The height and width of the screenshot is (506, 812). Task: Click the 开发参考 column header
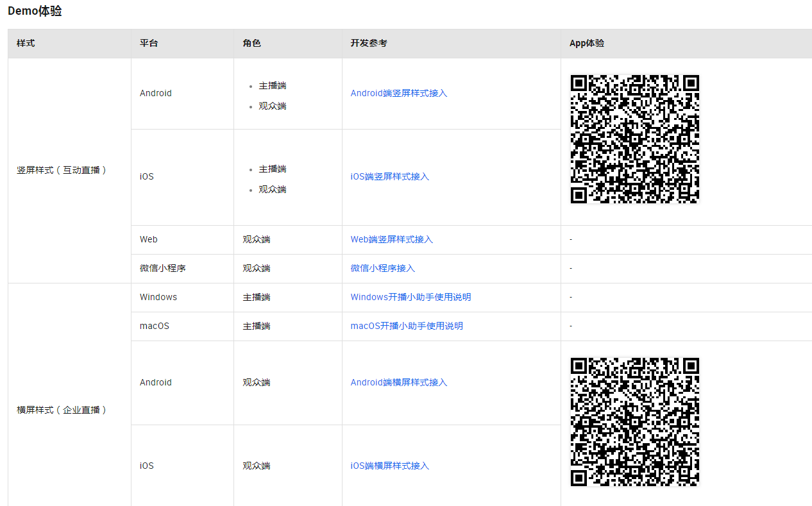[452, 44]
